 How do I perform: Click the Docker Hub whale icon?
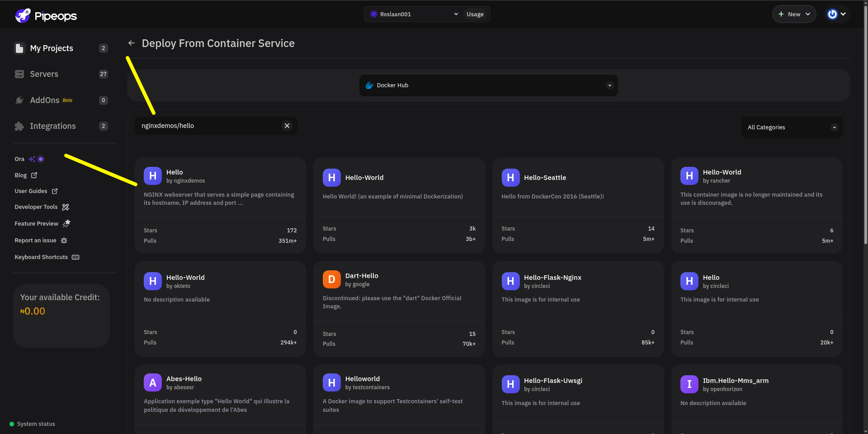pos(369,85)
